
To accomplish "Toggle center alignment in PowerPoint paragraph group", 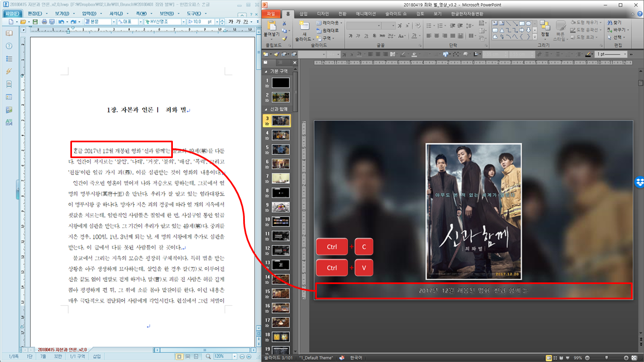I will pyautogui.click(x=437, y=35).
